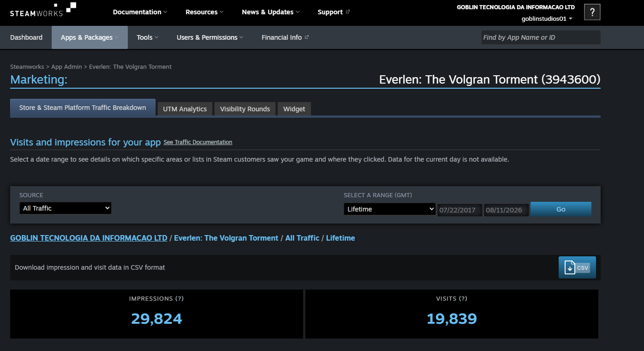Expand News & Updates menu
This screenshot has width=644, height=351.
click(271, 12)
